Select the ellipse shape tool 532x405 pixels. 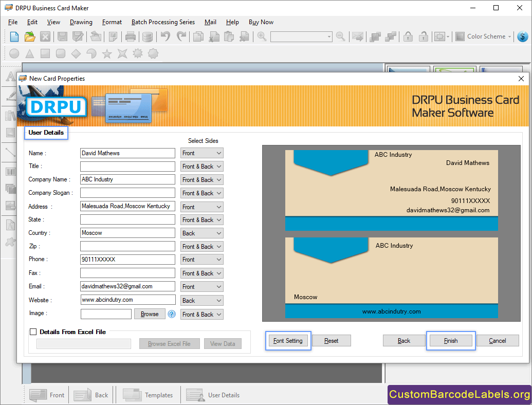tap(14, 53)
